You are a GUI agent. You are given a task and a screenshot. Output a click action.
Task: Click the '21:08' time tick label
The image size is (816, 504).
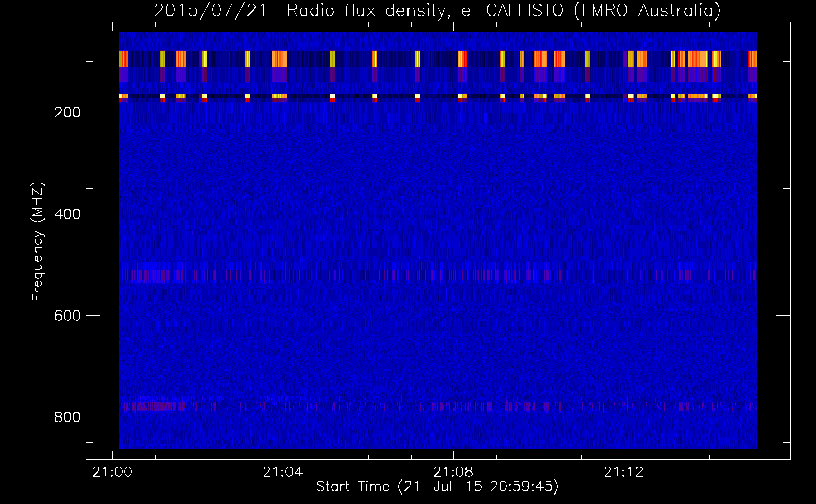(453, 472)
